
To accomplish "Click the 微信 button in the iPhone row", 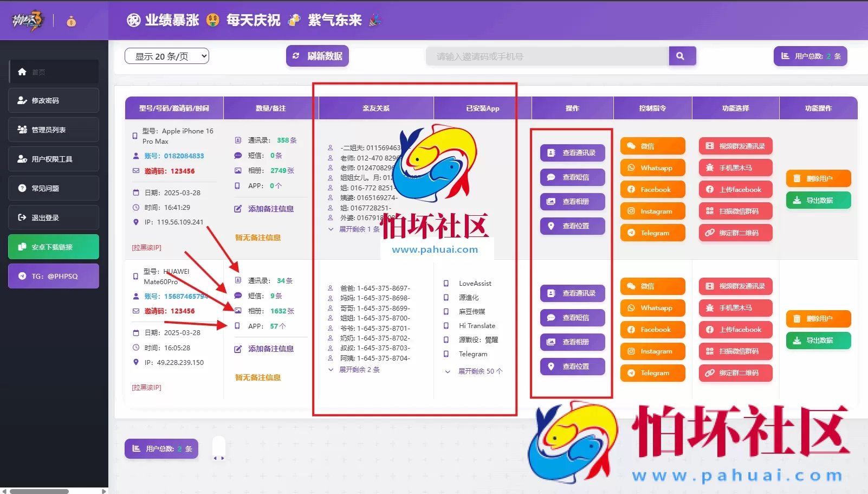I will tap(652, 146).
